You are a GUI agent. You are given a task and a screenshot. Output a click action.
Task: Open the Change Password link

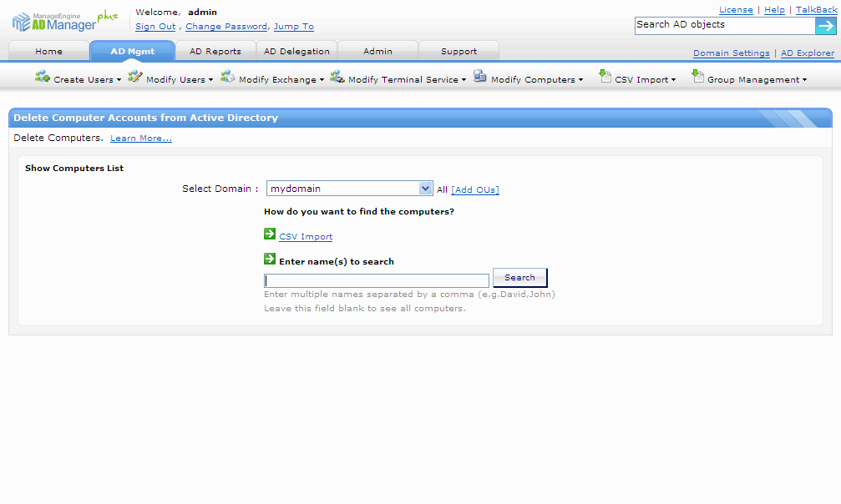[x=226, y=26]
